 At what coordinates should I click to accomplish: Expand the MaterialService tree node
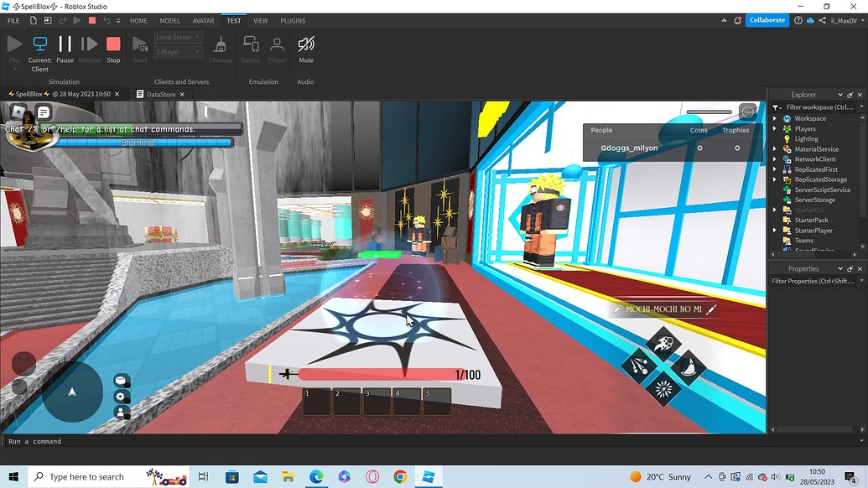[x=775, y=149]
